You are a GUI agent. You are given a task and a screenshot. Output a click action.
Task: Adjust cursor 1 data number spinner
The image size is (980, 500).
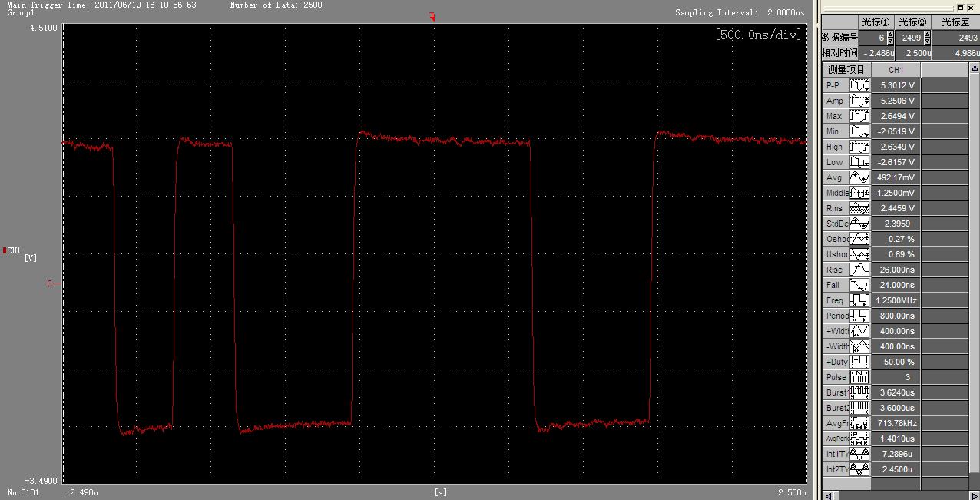pos(890,37)
